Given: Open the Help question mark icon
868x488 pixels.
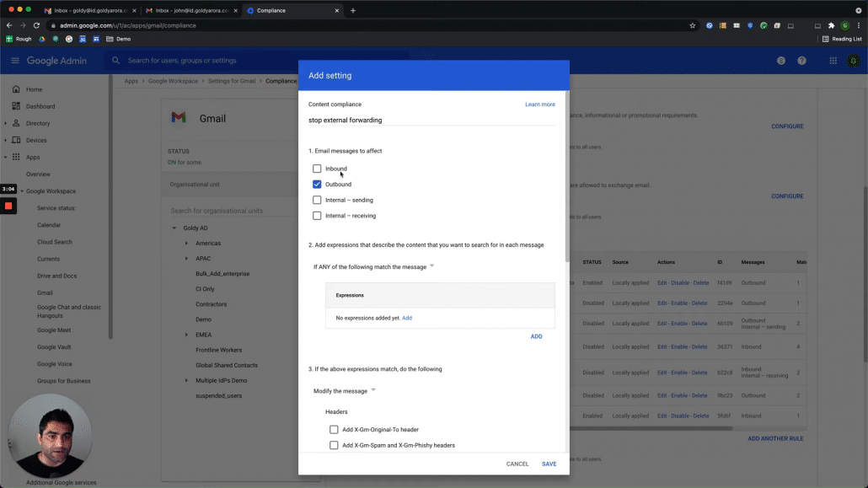Looking at the screenshot, I should (x=801, y=61).
